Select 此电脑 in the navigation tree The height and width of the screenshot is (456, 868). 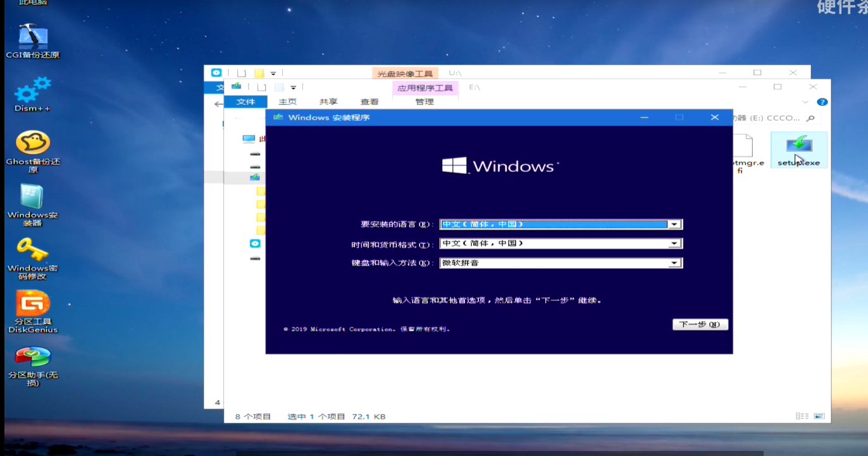coord(254,139)
